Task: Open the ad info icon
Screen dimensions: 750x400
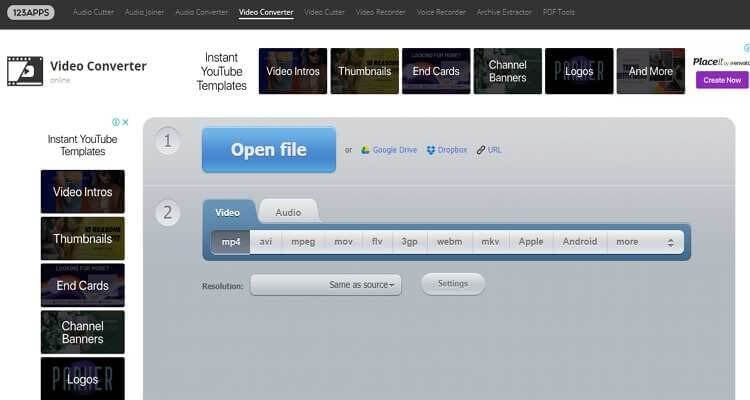Action: coord(114,122)
